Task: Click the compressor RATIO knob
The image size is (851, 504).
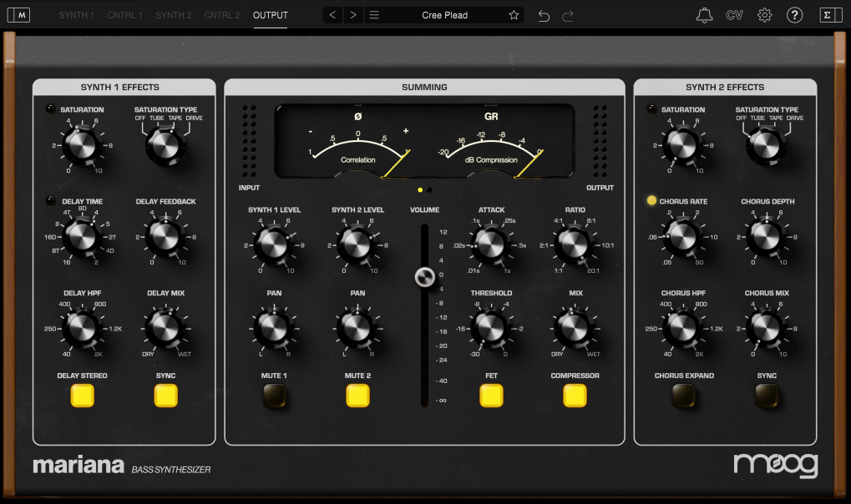Action: 575,245
